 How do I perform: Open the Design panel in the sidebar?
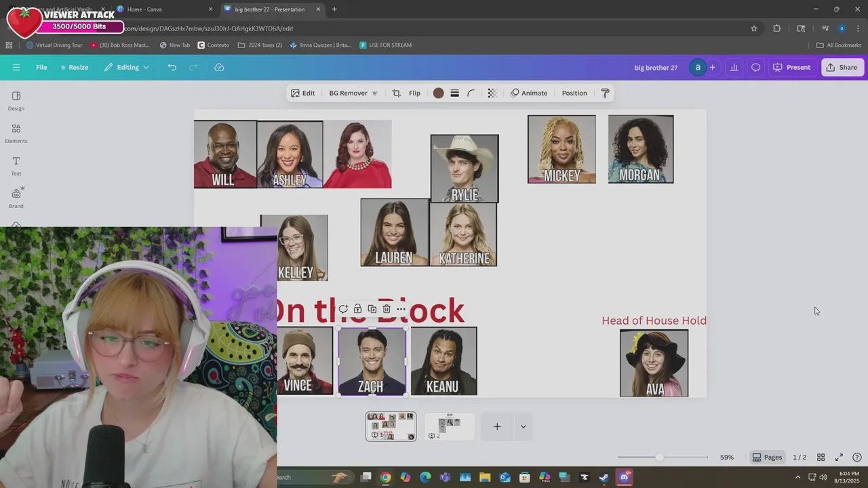point(16,100)
